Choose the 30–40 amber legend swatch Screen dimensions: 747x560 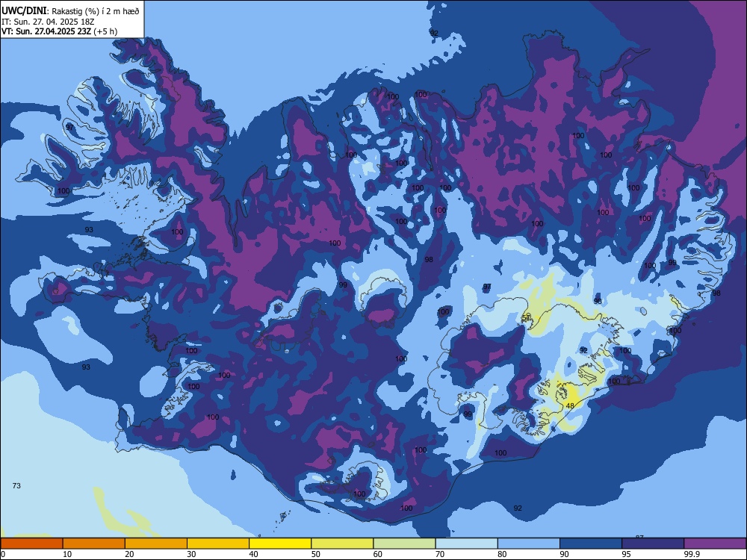click(x=218, y=544)
